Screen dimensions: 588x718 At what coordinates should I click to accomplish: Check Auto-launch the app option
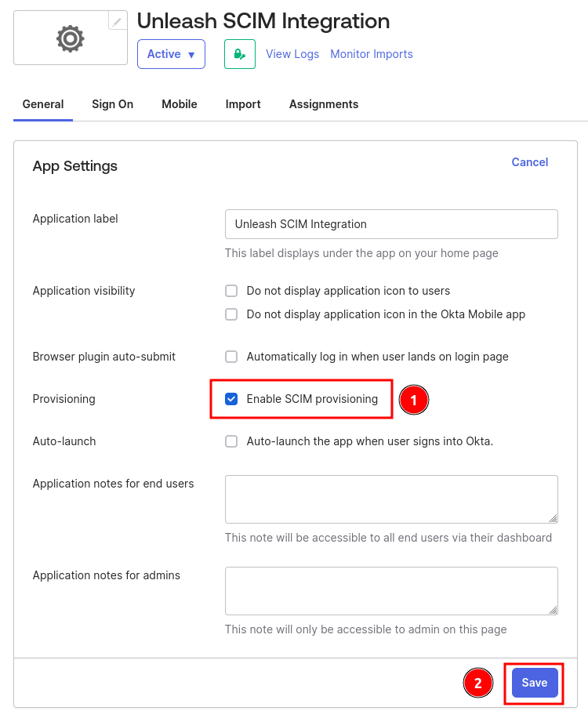click(x=231, y=441)
